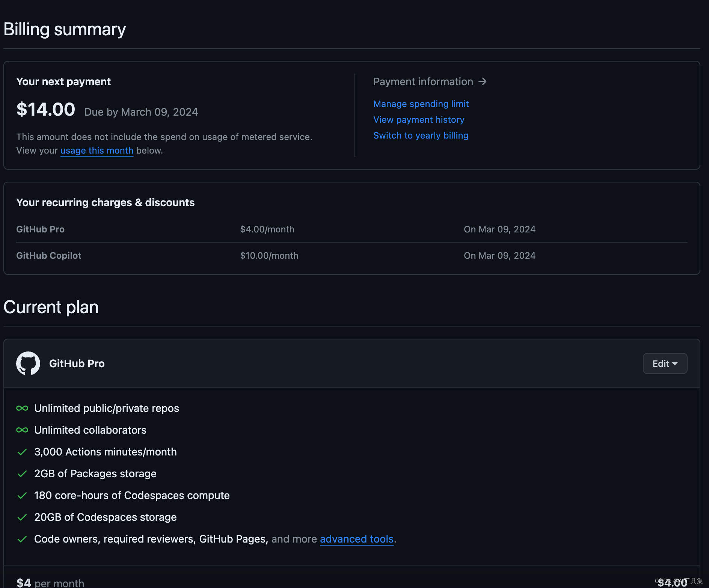Click the $10.00/month price value

[x=269, y=255]
